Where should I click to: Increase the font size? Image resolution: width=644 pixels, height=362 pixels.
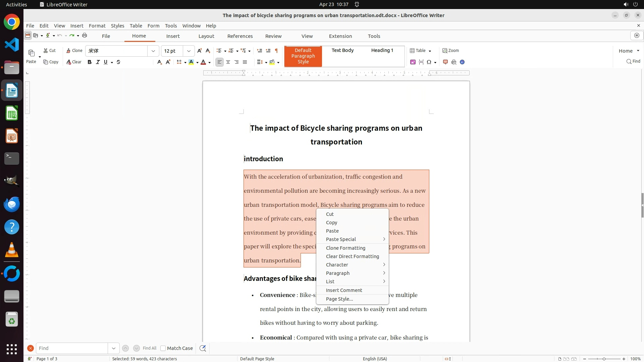(200, 51)
